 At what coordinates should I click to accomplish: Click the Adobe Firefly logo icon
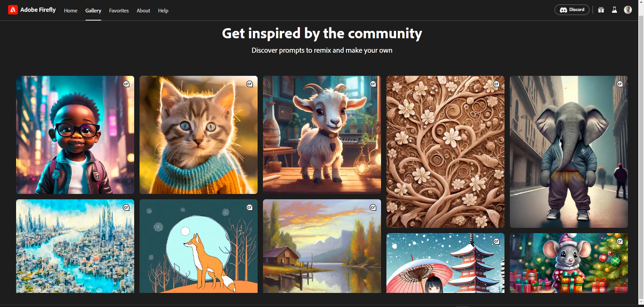pyautogui.click(x=13, y=10)
